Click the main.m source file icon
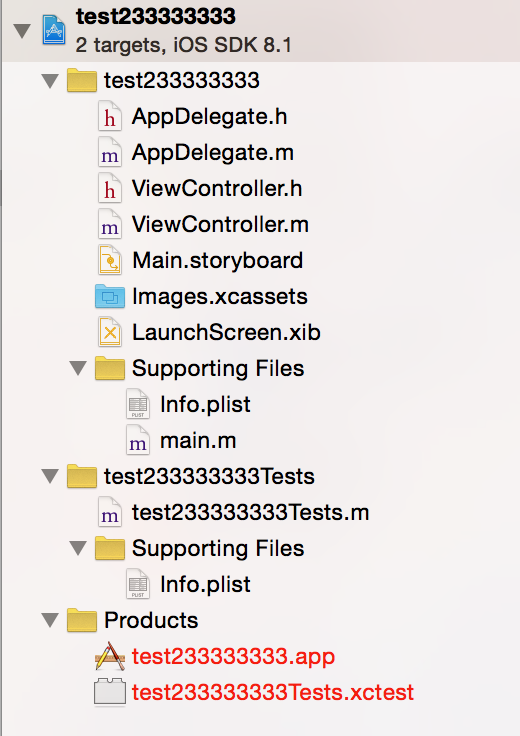 click(138, 440)
